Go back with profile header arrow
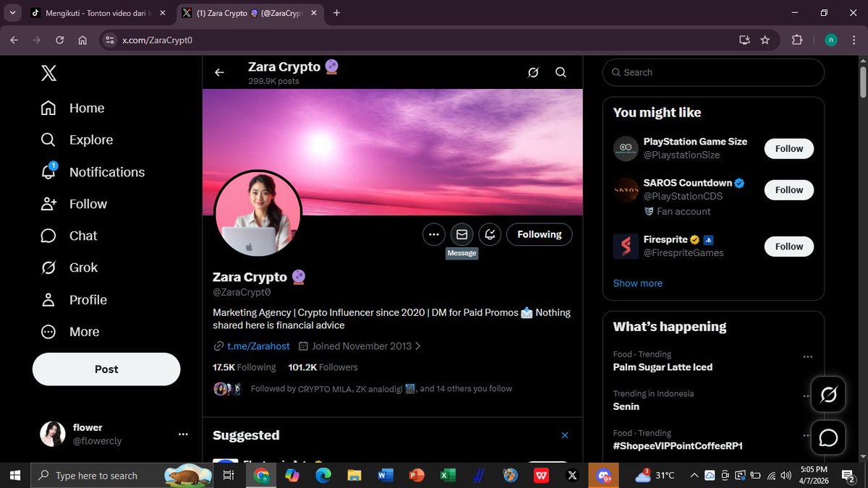 219,72
